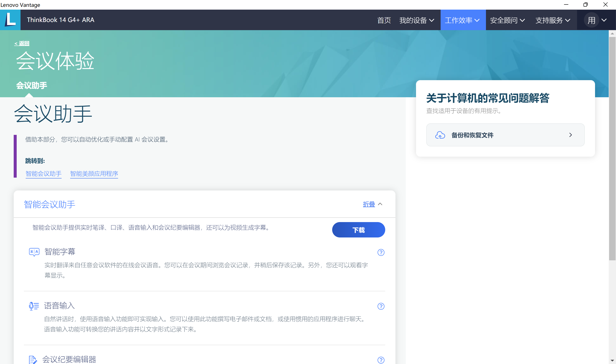The height and width of the screenshot is (364, 616).
Task: Click the 语音输入 heading
Action: [x=59, y=306]
